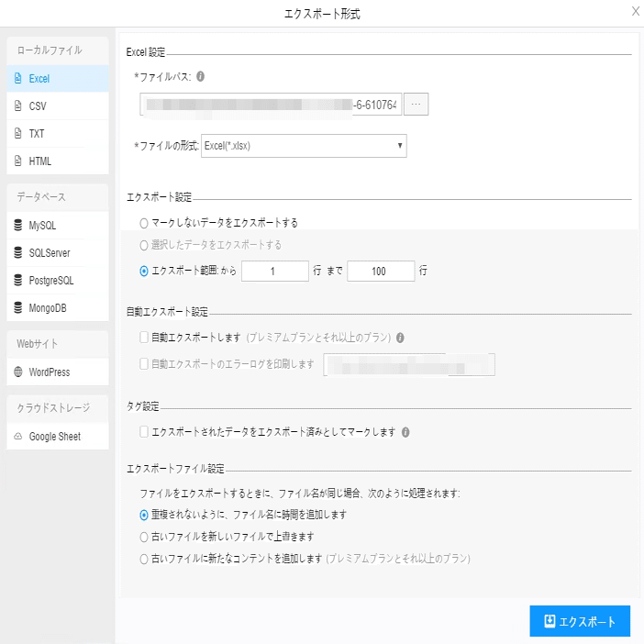Click the blue エクスポート button

[580, 621]
